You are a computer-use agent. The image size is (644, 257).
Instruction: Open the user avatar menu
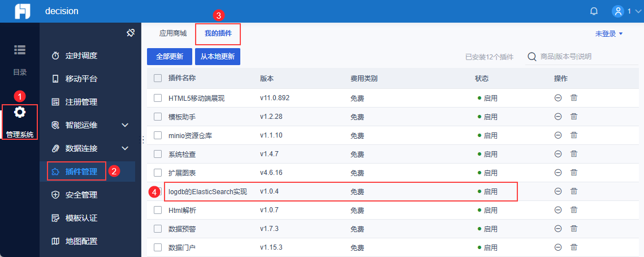point(618,11)
